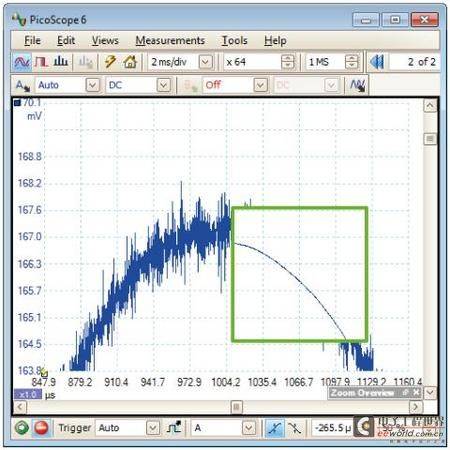This screenshot has width=450, height=450.
Task: Switch to Scope mode icon
Action: point(22,62)
